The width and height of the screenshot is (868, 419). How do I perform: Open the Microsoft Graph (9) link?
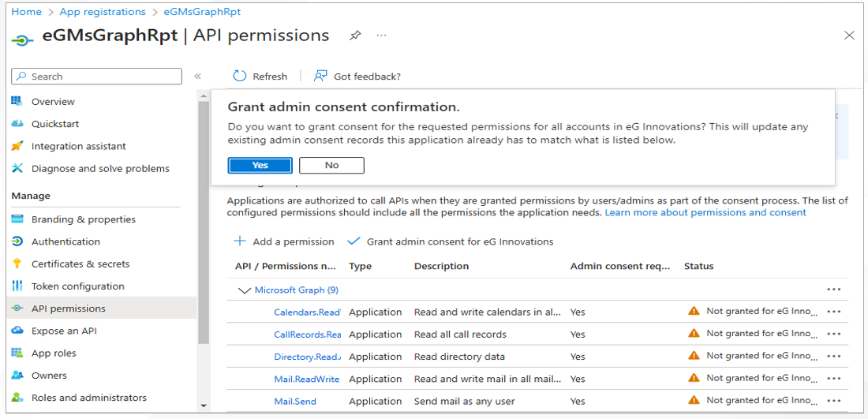297,290
